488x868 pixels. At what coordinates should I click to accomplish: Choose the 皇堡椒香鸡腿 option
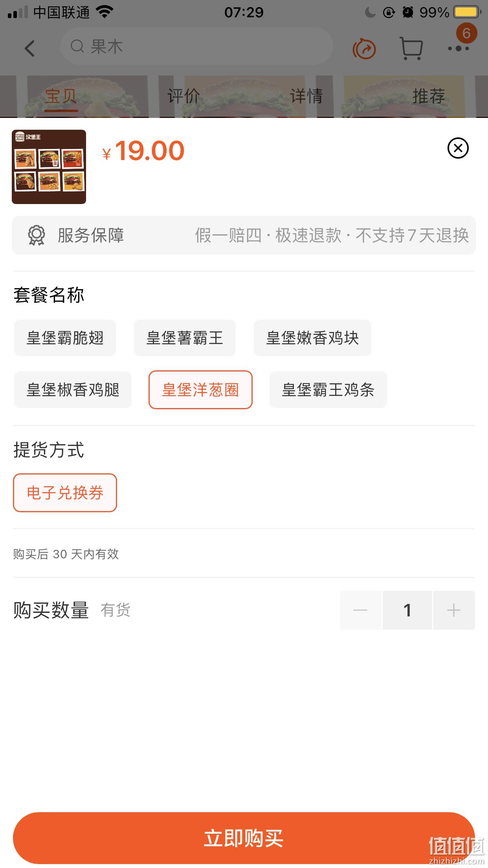pos(73,390)
